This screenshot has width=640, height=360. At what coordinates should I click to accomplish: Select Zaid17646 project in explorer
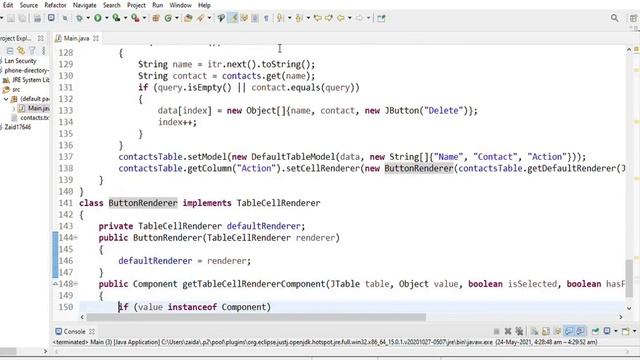pyautogui.click(x=18, y=127)
